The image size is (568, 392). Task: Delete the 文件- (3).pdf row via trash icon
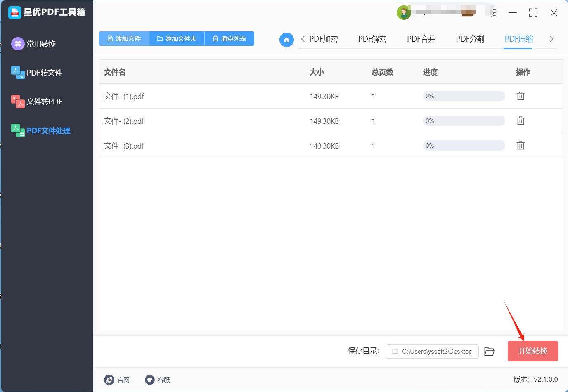tap(521, 145)
